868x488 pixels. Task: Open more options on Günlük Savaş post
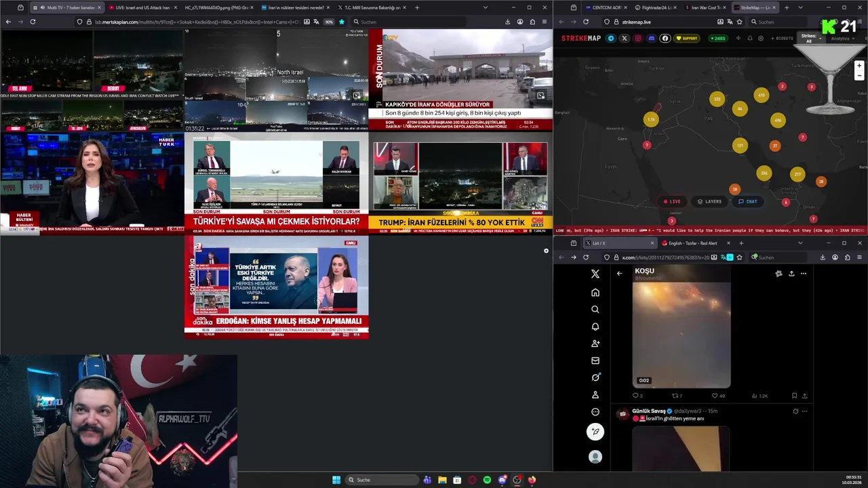(x=805, y=411)
